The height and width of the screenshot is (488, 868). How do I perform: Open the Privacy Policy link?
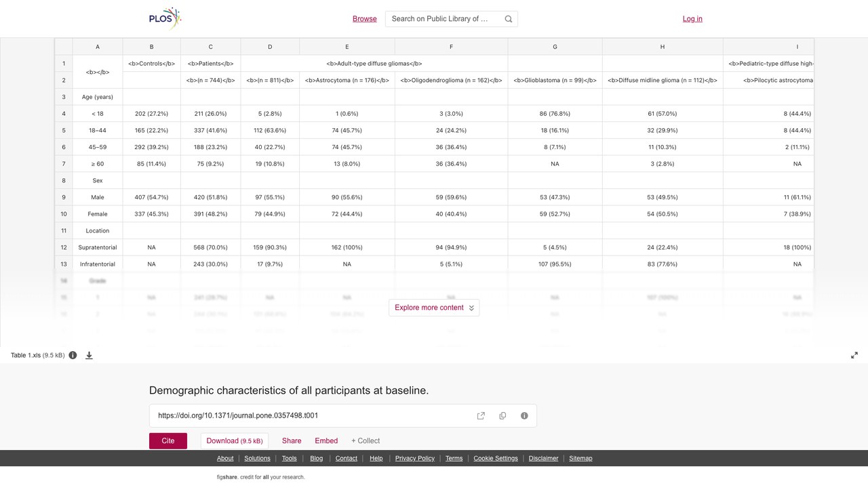tap(415, 458)
